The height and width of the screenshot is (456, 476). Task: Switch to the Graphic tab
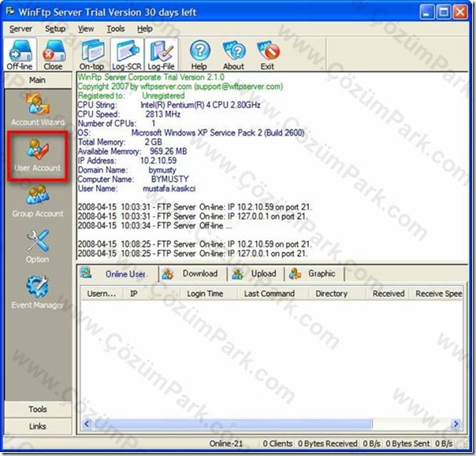(315, 273)
